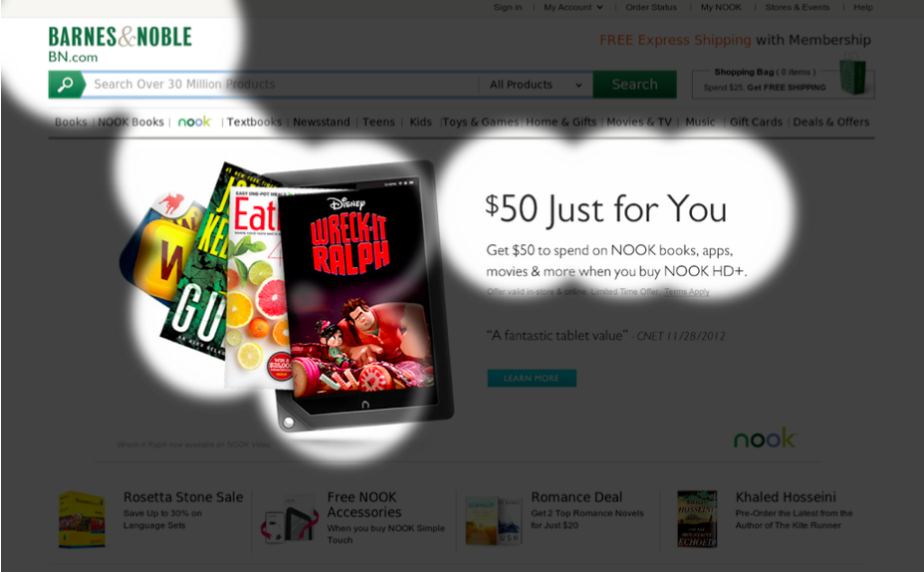This screenshot has width=924, height=572.
Task: Click the Barnes & Noble logo
Action: pyautogui.click(x=120, y=44)
